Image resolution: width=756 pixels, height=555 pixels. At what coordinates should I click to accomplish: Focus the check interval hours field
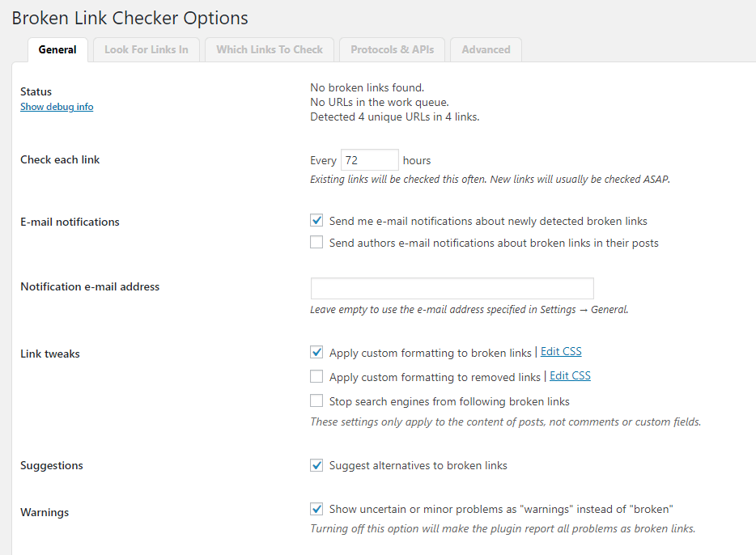(369, 160)
